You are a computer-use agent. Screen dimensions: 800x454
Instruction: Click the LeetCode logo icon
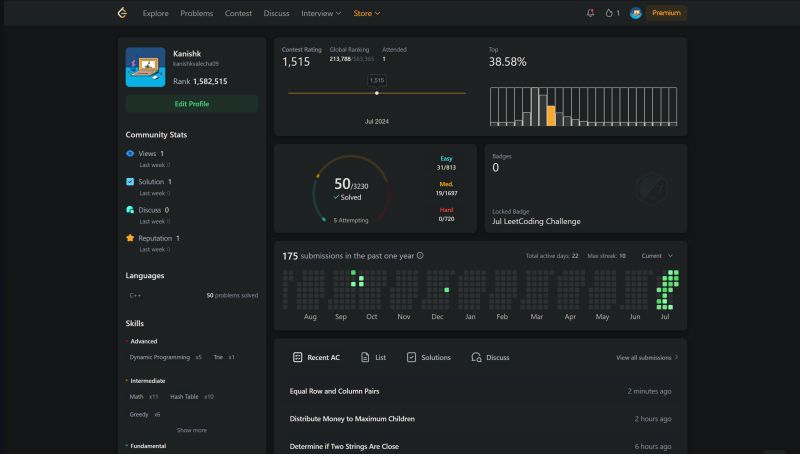point(122,13)
